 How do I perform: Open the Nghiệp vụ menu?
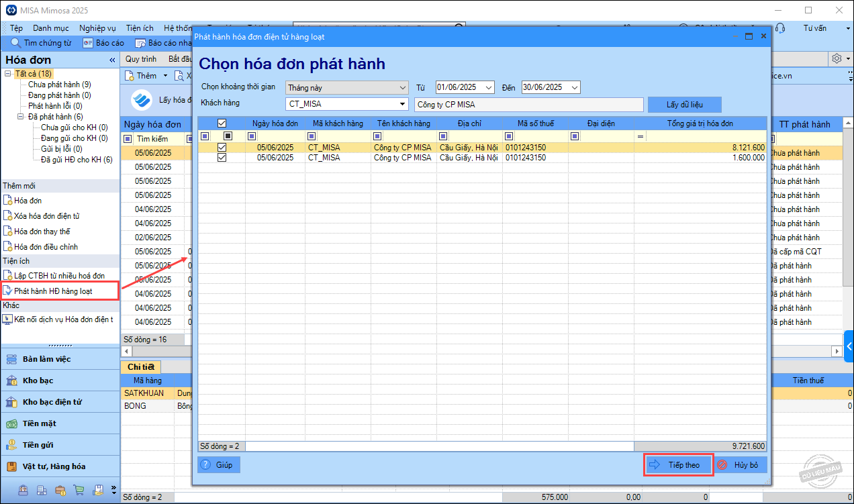[97, 28]
